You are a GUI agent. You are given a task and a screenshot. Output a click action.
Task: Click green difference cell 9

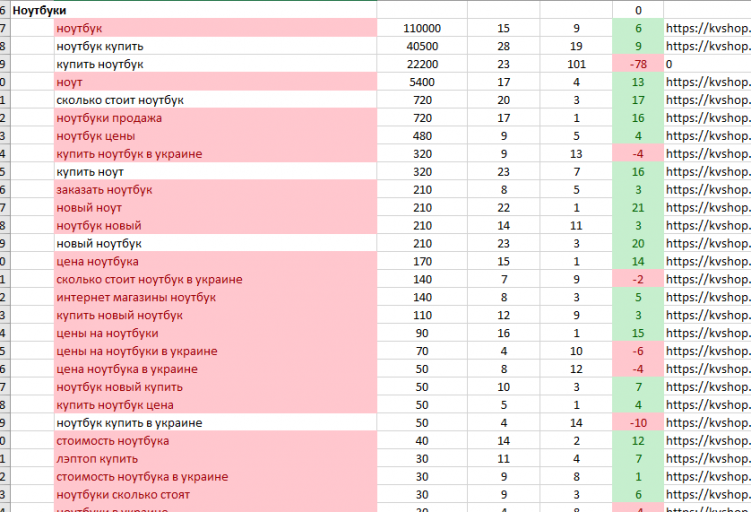pyautogui.click(x=638, y=46)
